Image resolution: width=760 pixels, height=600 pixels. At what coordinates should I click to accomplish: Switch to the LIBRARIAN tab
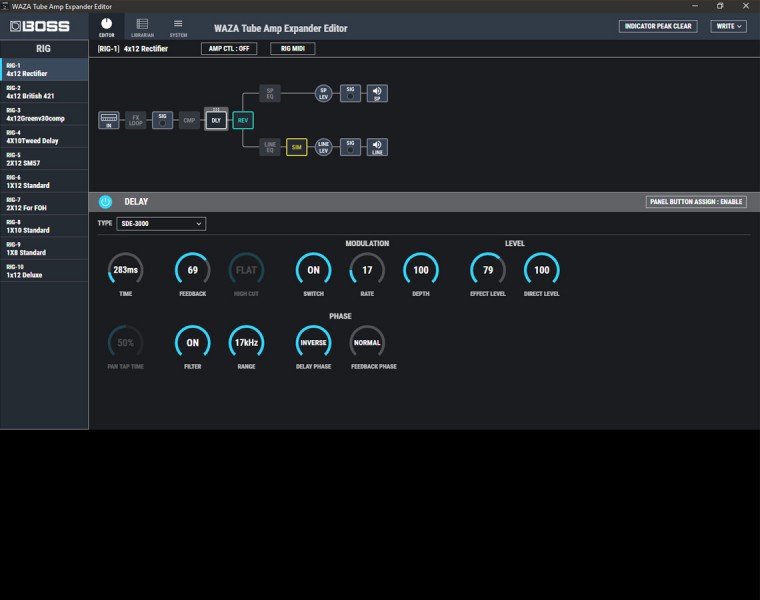tap(142, 27)
